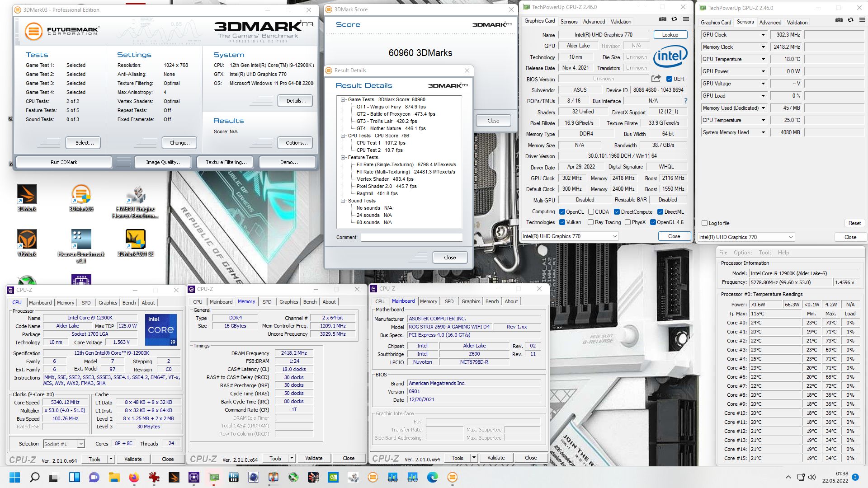
Task: Open hamburger menu in Graphics Card GPU-Z window
Action: pyautogui.click(x=686, y=19)
